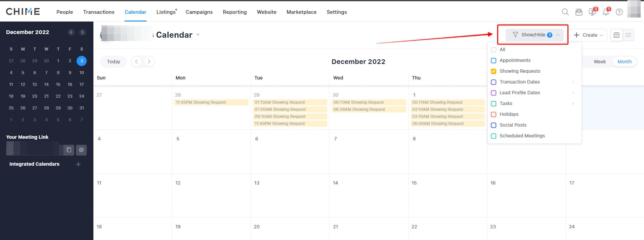
Task: Click the Today button
Action: (x=113, y=61)
